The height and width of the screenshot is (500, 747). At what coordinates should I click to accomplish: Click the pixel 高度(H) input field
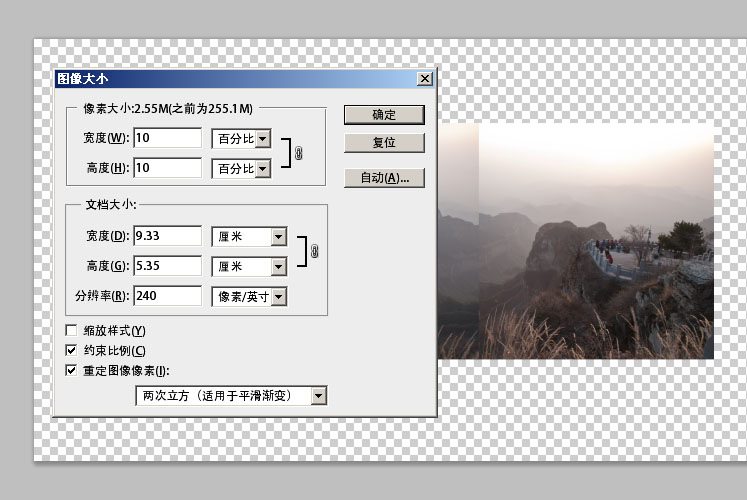[168, 168]
